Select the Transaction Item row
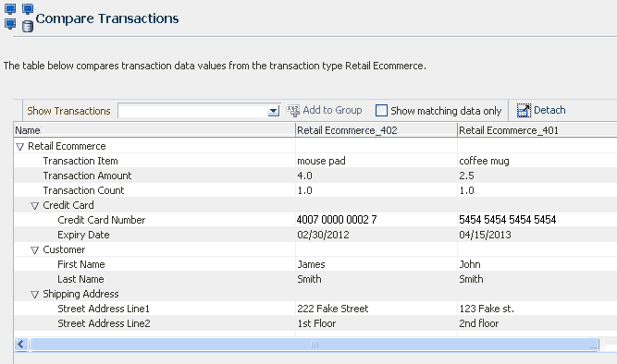The width and height of the screenshot is (617, 364). pos(315,161)
